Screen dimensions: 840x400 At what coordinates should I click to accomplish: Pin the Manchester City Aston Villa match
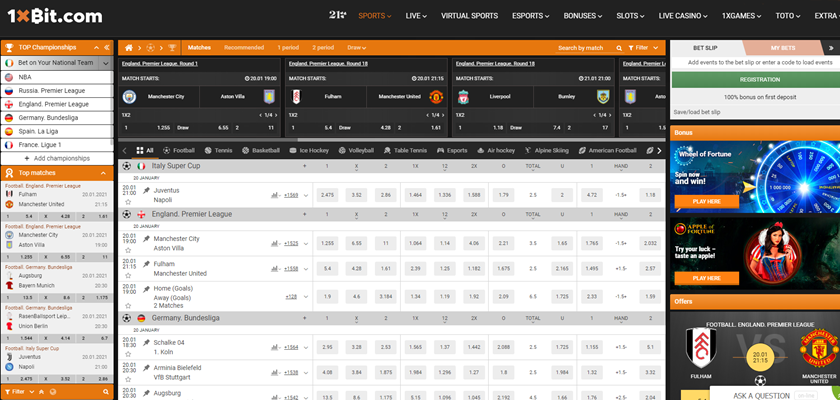coord(146,238)
